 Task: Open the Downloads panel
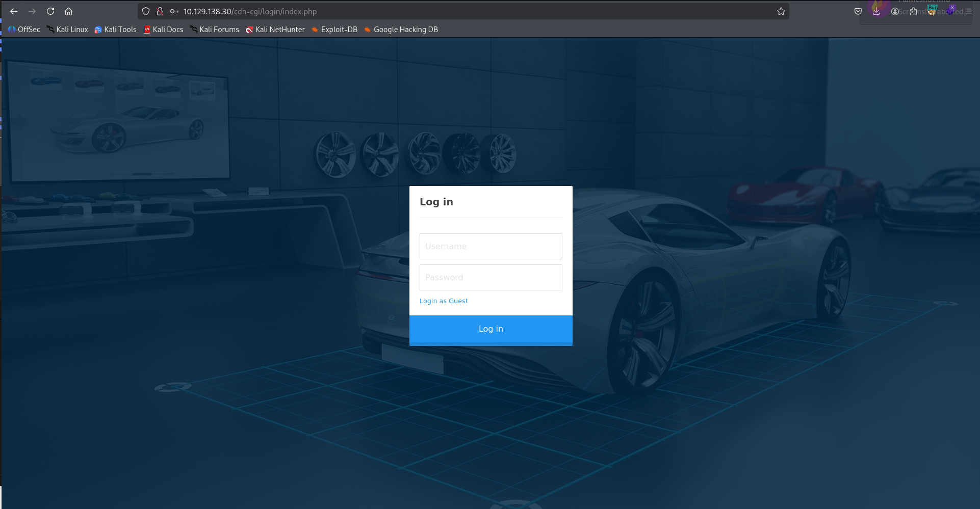pos(876,11)
